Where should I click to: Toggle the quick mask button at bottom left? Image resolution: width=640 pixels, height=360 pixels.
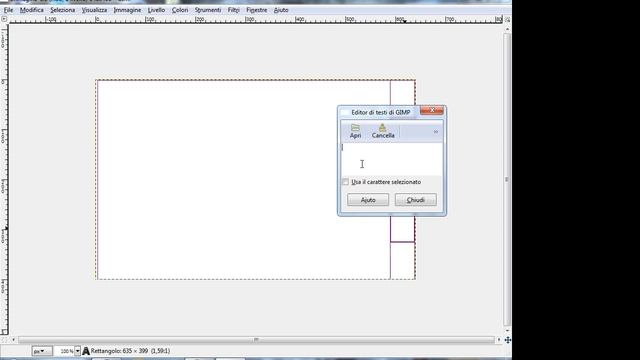4,340
